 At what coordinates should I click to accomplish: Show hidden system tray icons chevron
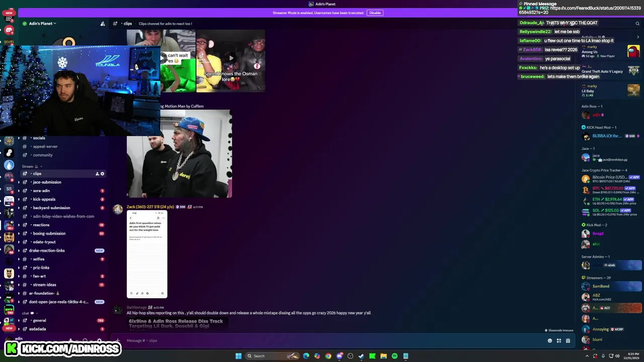pos(587,356)
